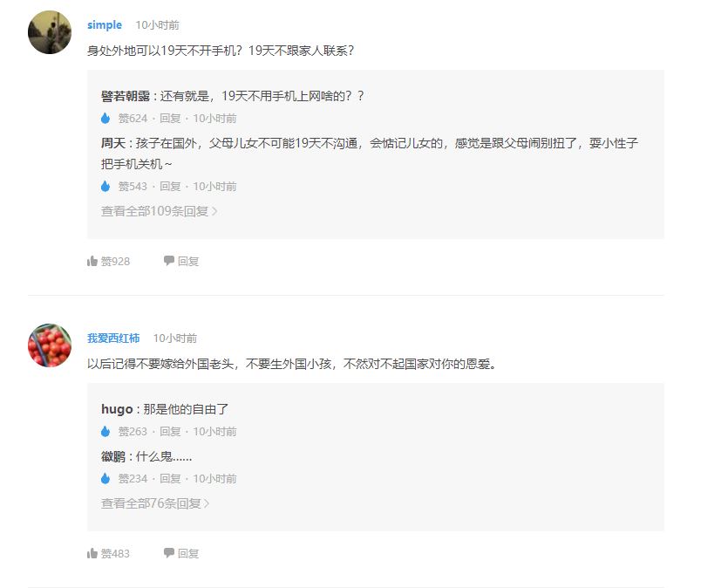Click simple's round avatar picture
The width and height of the screenshot is (728, 588).
click(50, 32)
